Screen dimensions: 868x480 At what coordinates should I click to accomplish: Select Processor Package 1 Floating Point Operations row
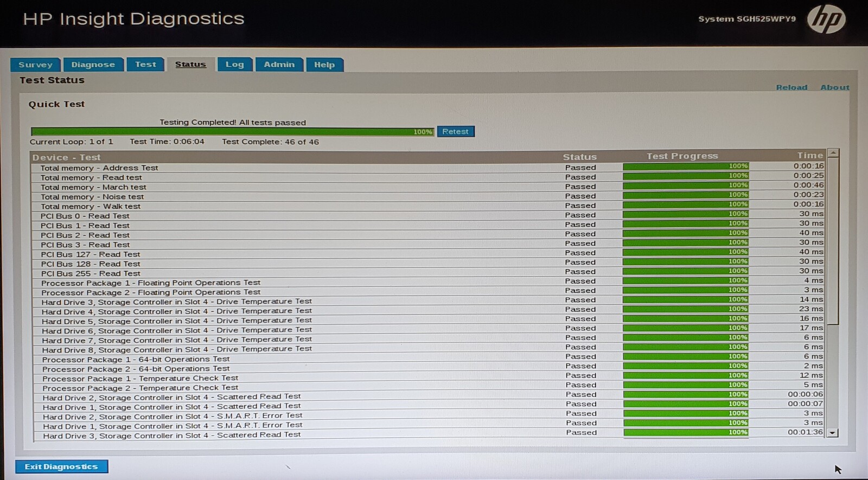click(428, 283)
